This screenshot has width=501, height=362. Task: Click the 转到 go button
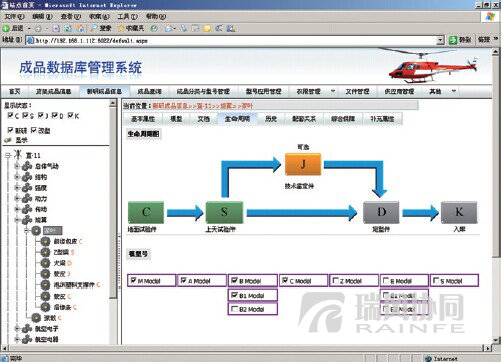pyautogui.click(x=460, y=40)
